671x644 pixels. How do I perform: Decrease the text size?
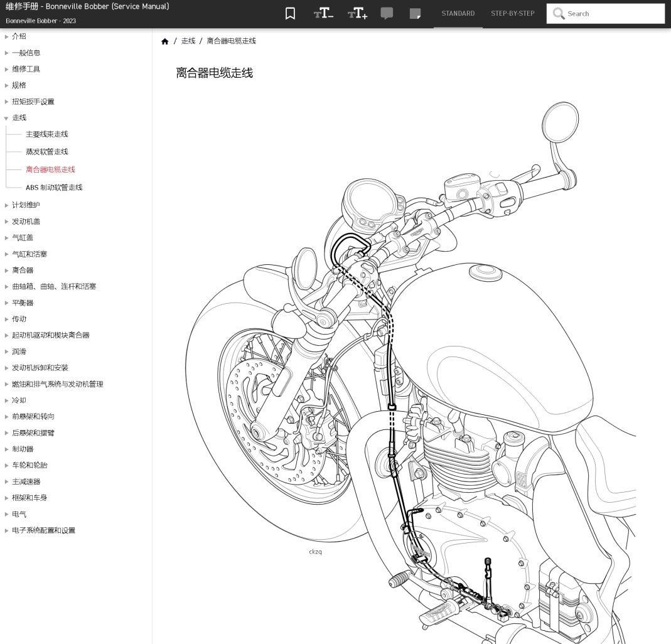[323, 13]
